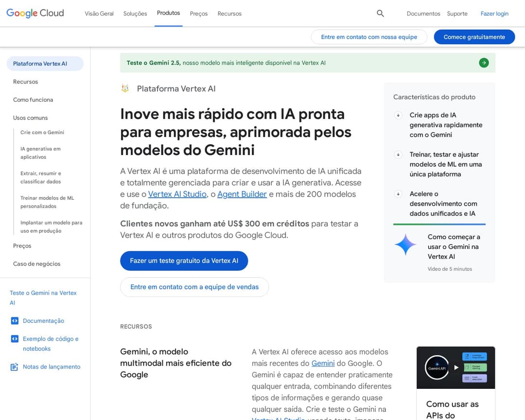525x420 pixels.
Task: Open 'Notas de lançamento' link
Action: tap(52, 367)
